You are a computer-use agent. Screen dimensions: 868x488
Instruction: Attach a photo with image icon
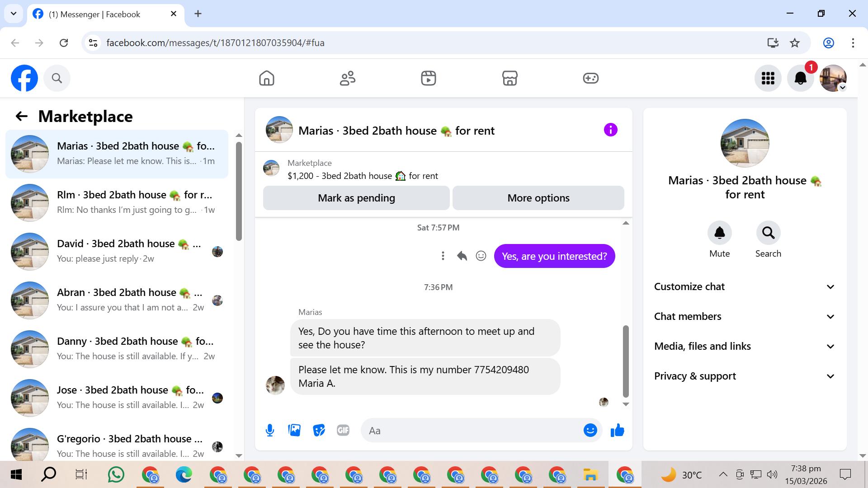(x=294, y=431)
